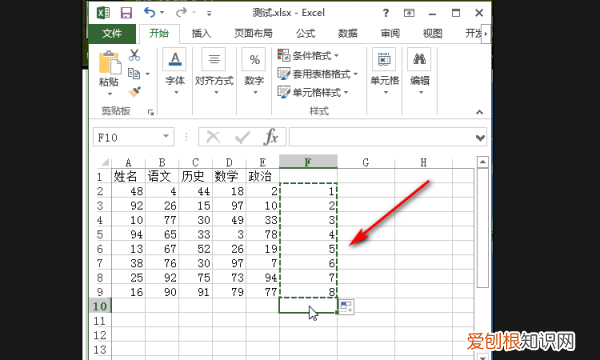Viewport: 600px width, 360px height.
Task: Click cell containing 姓名
Action: [128, 176]
